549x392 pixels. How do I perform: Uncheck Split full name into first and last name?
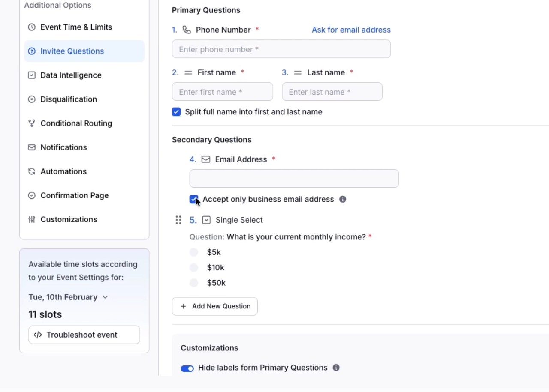click(x=176, y=112)
